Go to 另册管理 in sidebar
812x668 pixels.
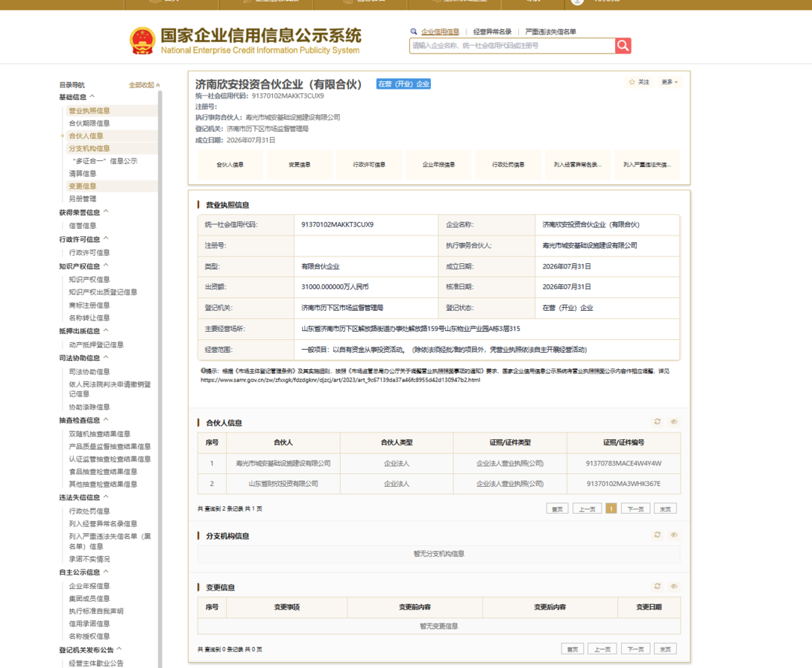[x=83, y=199]
